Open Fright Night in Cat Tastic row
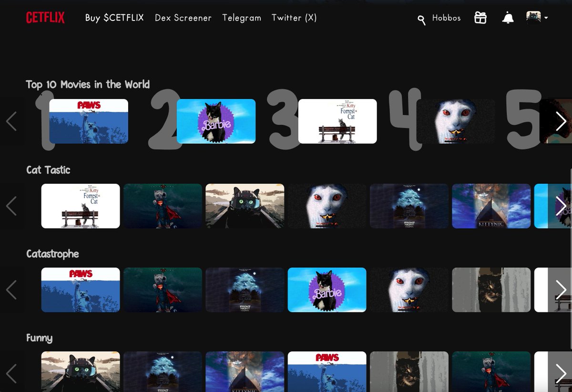The width and height of the screenshot is (572, 392). [x=409, y=206]
